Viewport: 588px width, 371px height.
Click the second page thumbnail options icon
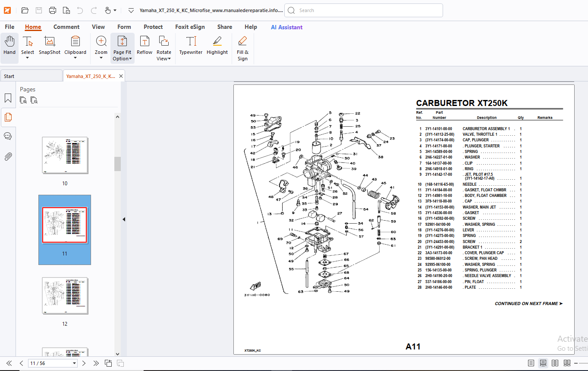(34, 100)
